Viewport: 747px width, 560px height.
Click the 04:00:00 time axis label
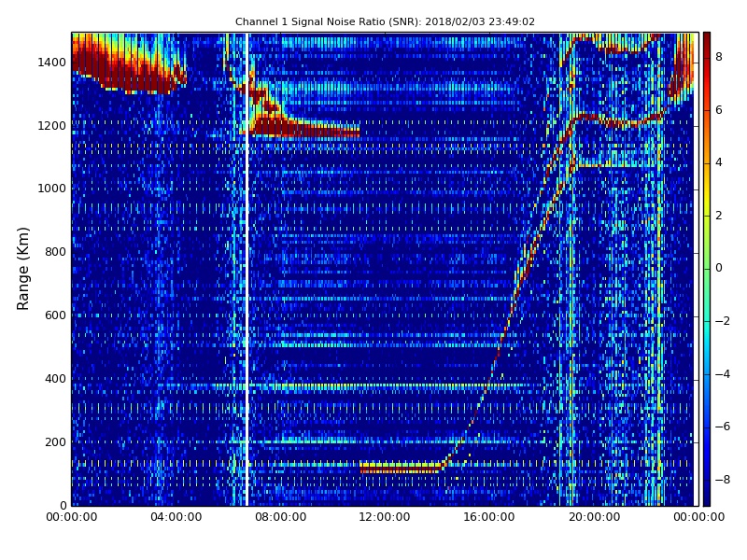176,517
